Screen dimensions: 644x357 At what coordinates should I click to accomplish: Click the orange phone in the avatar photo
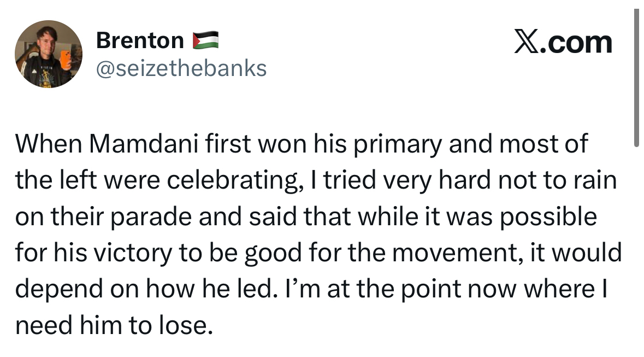64,58
